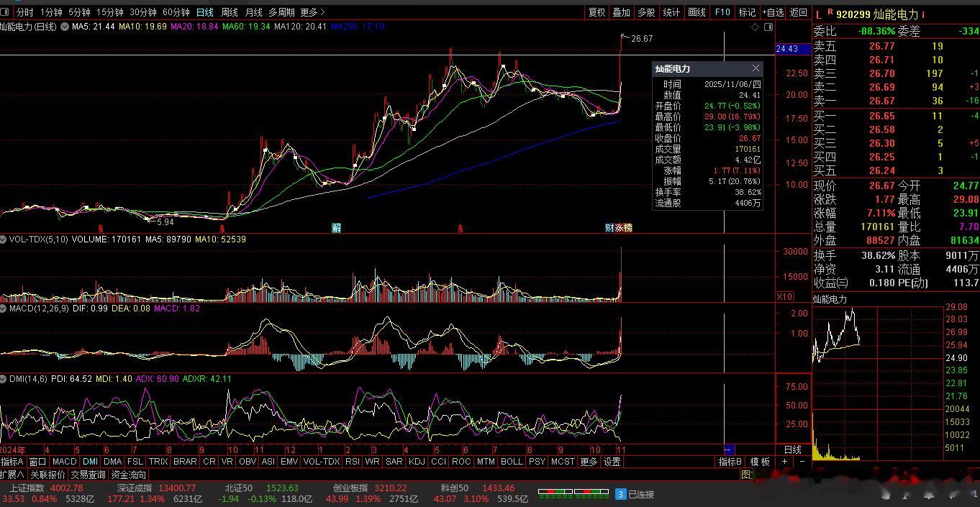Click the 涨 marker under the chart
The image size is (980, 507).
click(619, 228)
